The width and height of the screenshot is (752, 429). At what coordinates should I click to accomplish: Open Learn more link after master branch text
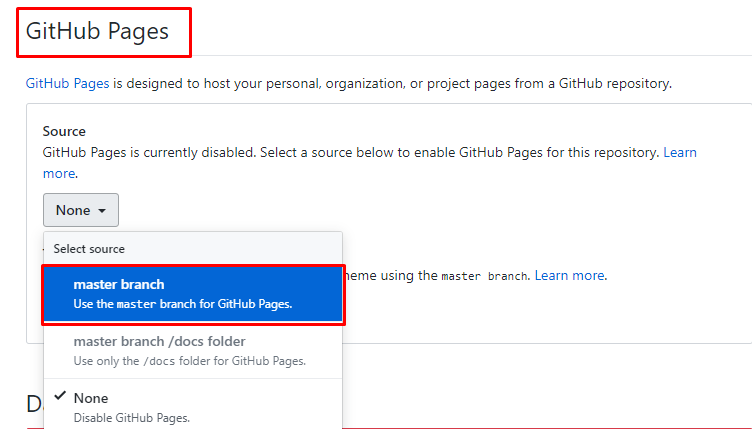point(569,276)
